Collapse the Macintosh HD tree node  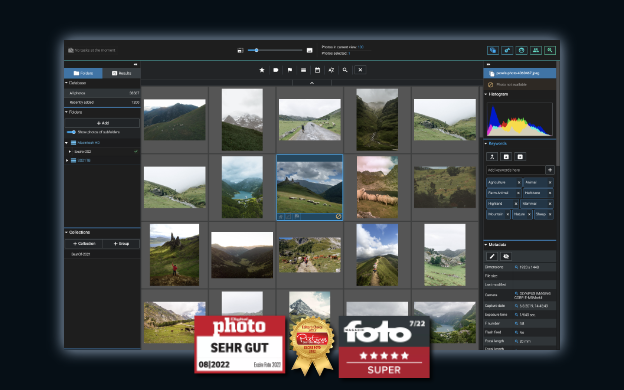coord(66,142)
